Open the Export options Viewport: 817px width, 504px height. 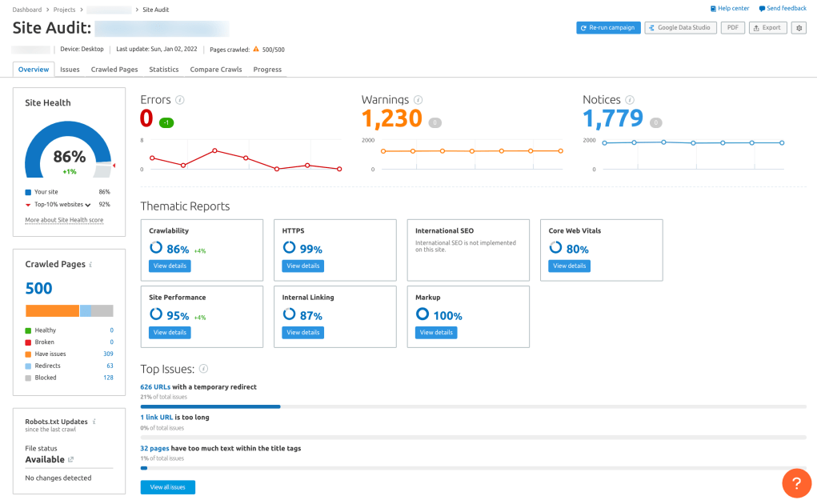pos(767,26)
